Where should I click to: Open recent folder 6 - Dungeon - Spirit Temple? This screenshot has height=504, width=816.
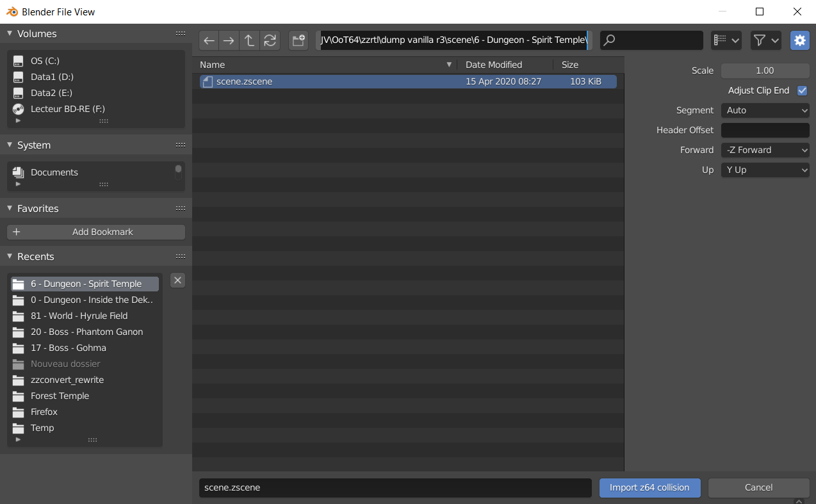pyautogui.click(x=85, y=284)
